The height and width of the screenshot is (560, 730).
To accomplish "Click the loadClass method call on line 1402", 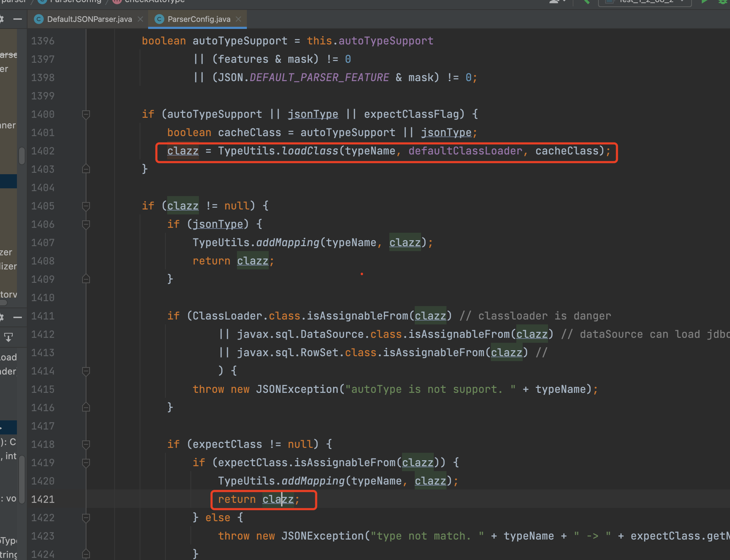I will pyautogui.click(x=310, y=151).
